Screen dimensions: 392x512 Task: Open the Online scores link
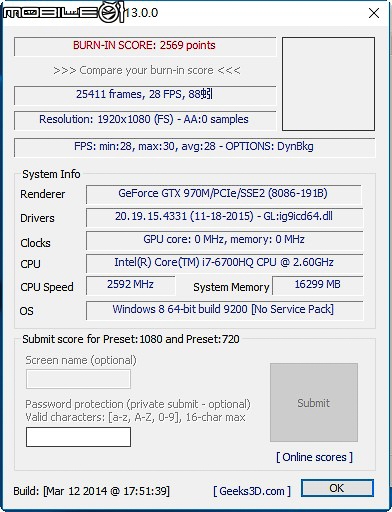314,457
